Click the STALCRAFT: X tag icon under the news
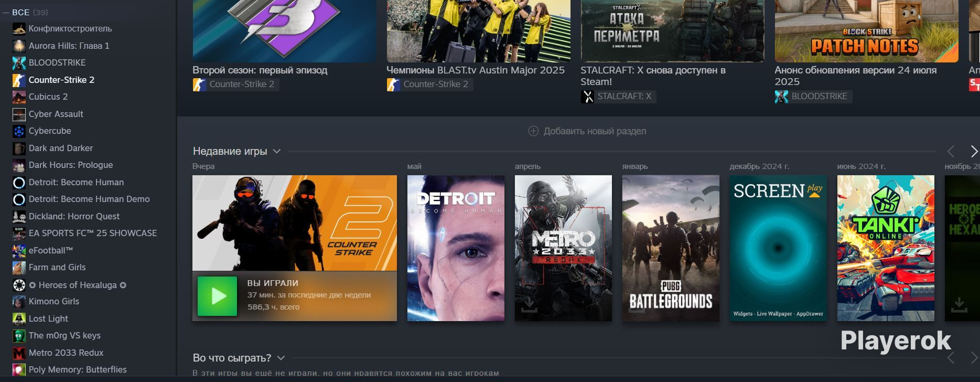 coord(587,97)
